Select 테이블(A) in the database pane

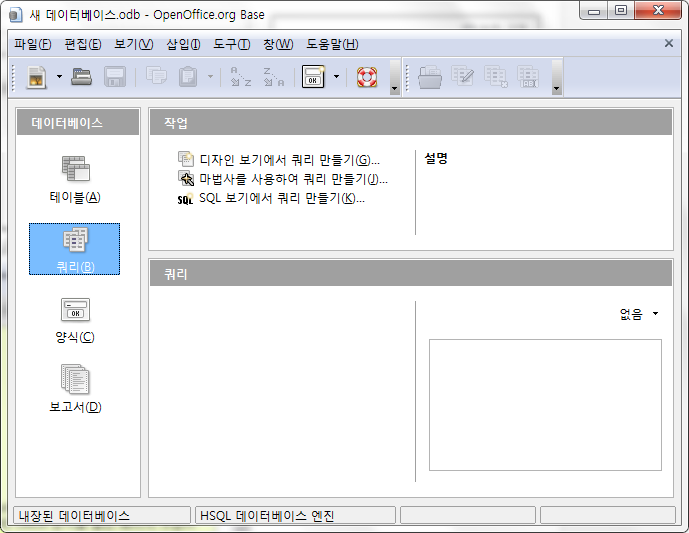tap(75, 179)
